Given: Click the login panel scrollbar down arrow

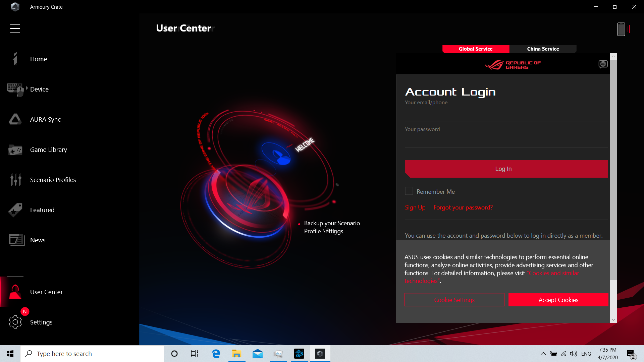Looking at the screenshot, I should click(613, 320).
